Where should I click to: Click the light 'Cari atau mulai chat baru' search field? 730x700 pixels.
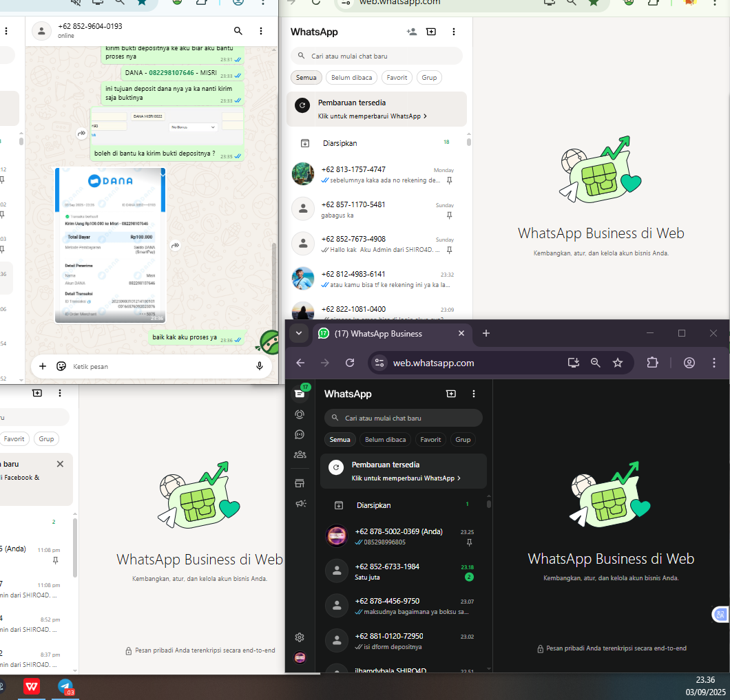377,56
